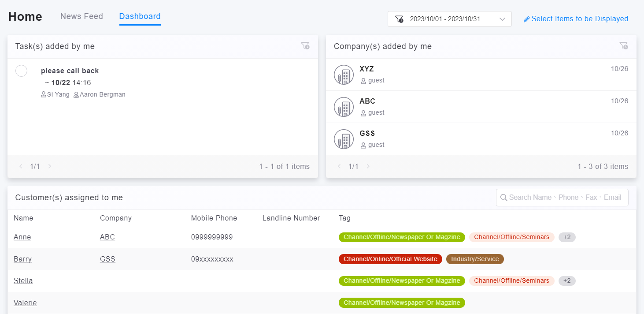This screenshot has width=644, height=314.
Task: Focus the customer search input field
Action: click(x=566, y=198)
